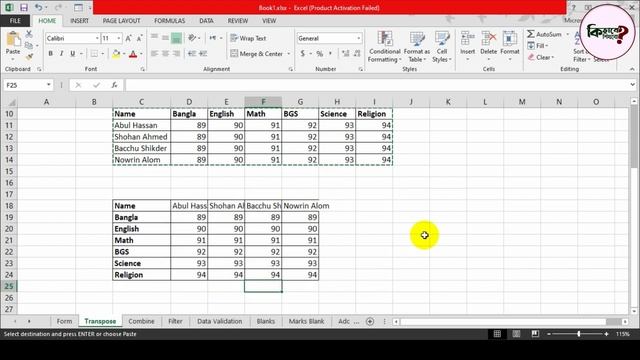Apply percent style format
Image resolution: width=640 pixels, height=360 pixels.
320,53
